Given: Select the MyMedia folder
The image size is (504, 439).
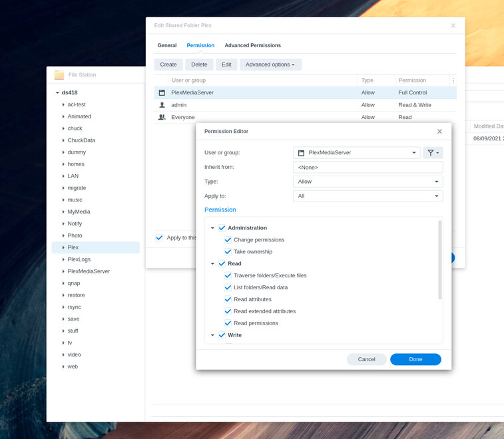Looking at the screenshot, I should coord(79,212).
